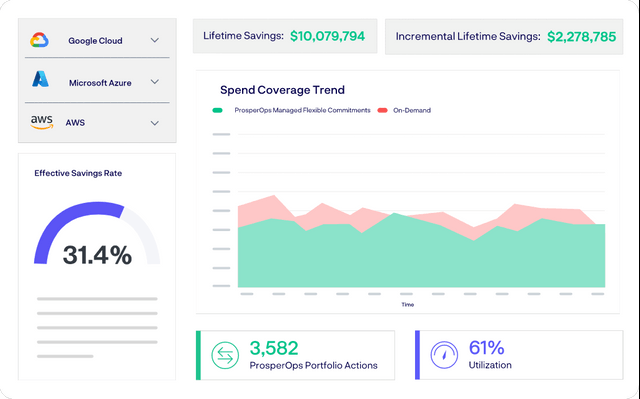Click the AWS logo icon
The width and height of the screenshot is (640, 399).
[x=42, y=122]
